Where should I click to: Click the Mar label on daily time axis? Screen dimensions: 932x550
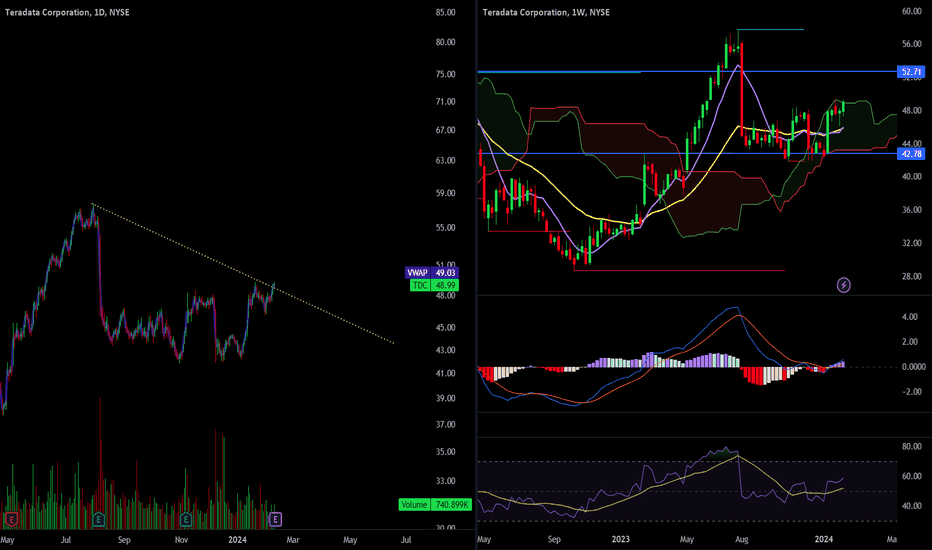293,540
